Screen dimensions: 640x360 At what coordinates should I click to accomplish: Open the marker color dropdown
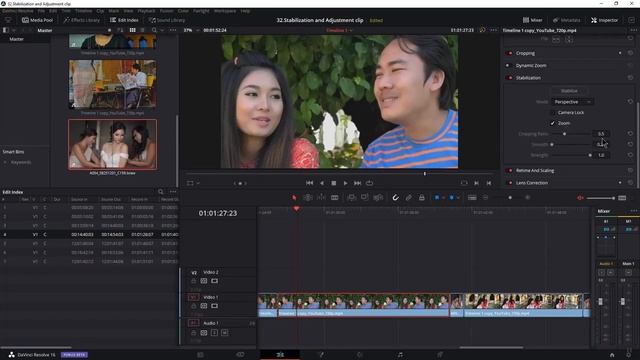click(458, 198)
